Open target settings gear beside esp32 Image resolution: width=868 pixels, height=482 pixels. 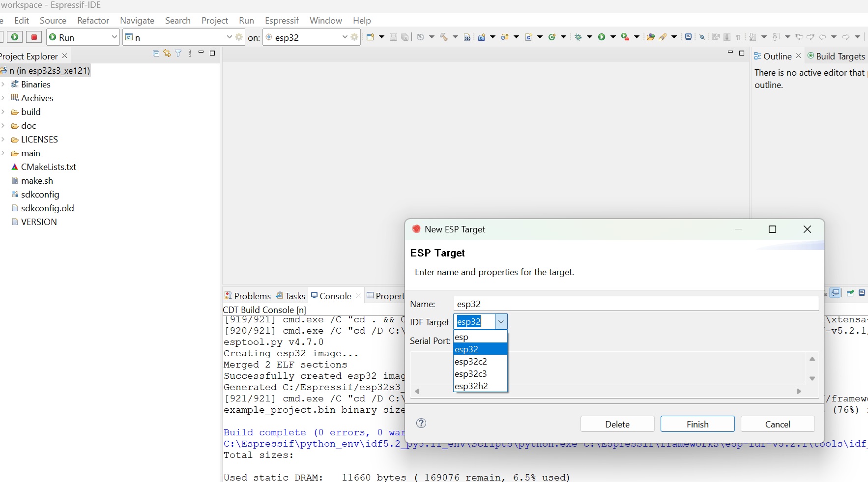[x=354, y=37]
